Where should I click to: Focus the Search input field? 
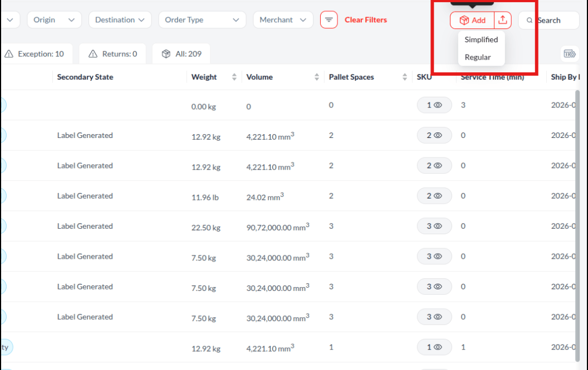548,20
